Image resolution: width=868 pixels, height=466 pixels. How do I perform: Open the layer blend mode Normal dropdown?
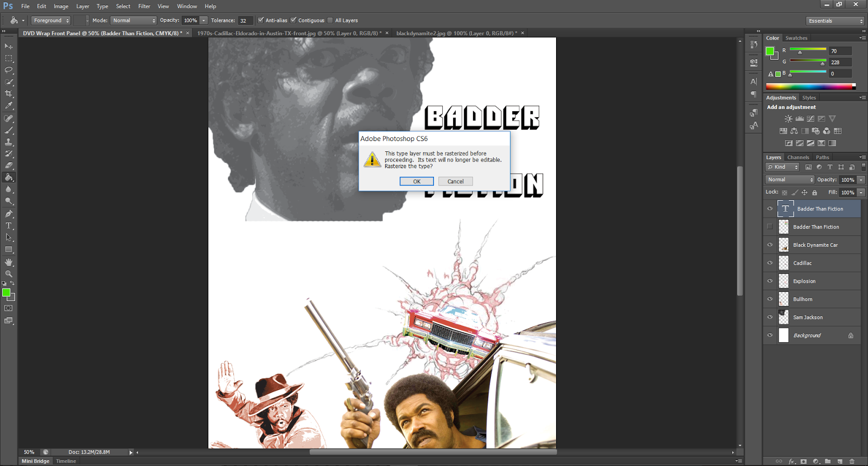[x=790, y=180]
